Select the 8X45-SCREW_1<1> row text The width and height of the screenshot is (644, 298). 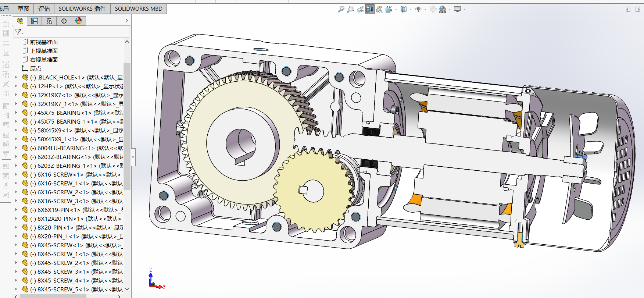pos(76,254)
